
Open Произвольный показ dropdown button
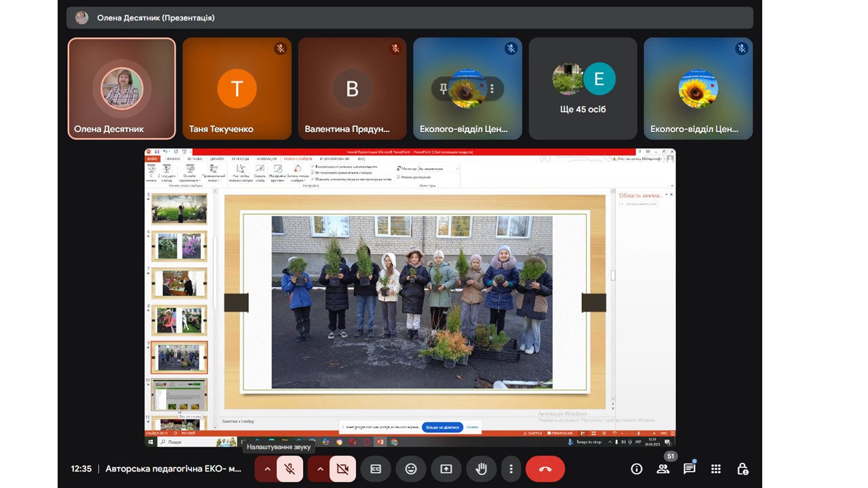(213, 173)
